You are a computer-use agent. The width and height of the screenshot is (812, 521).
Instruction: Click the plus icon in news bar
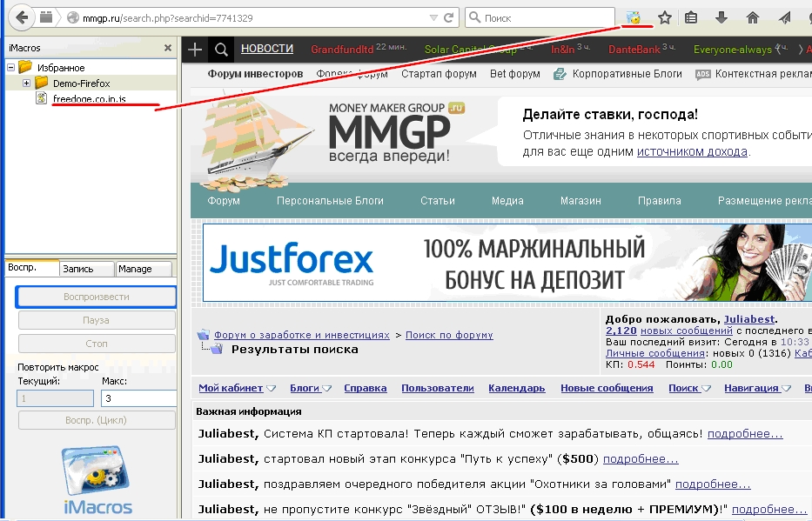point(195,50)
